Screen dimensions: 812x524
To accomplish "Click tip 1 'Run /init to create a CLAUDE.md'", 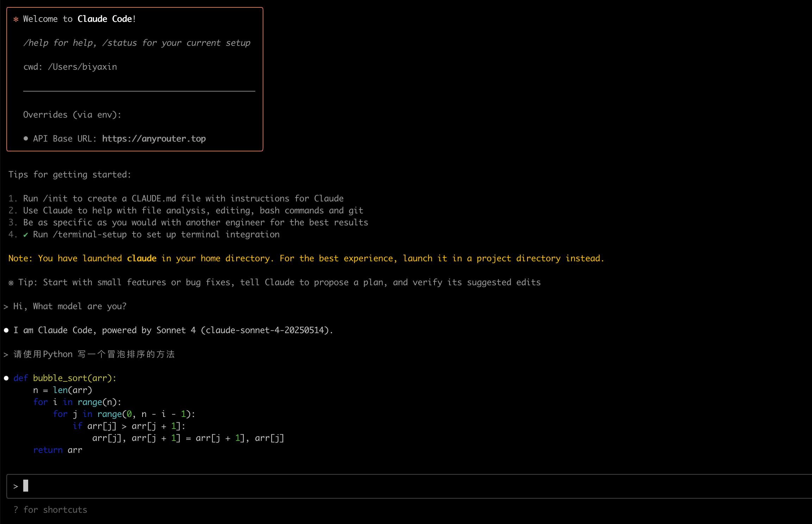I will [x=183, y=199].
